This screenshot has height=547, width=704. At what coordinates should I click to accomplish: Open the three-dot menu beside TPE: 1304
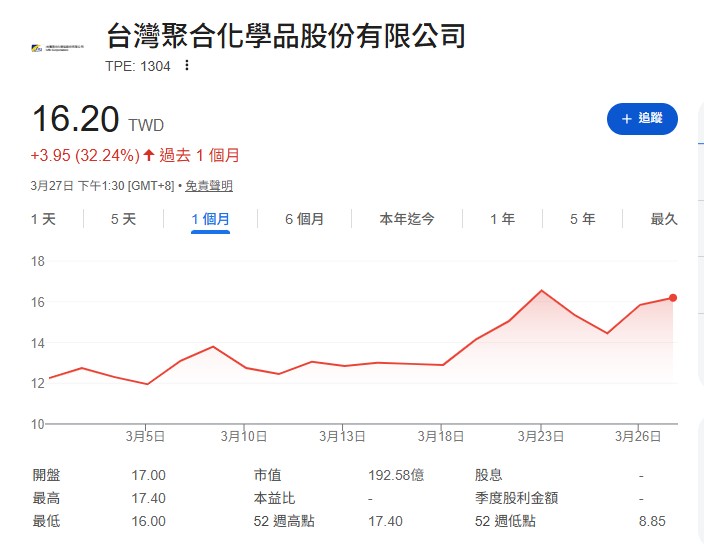[x=187, y=66]
